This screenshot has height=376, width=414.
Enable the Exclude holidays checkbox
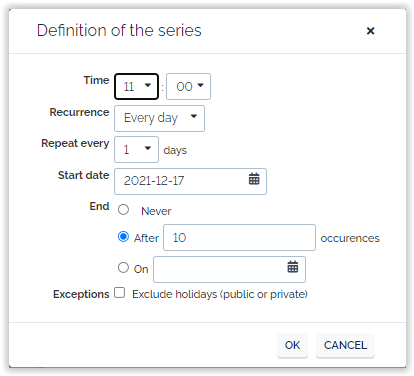(119, 293)
